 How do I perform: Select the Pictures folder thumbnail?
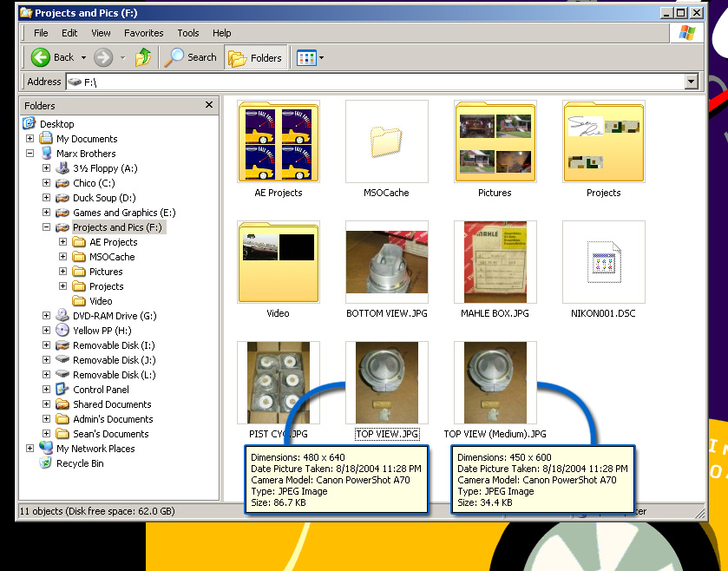coord(495,141)
